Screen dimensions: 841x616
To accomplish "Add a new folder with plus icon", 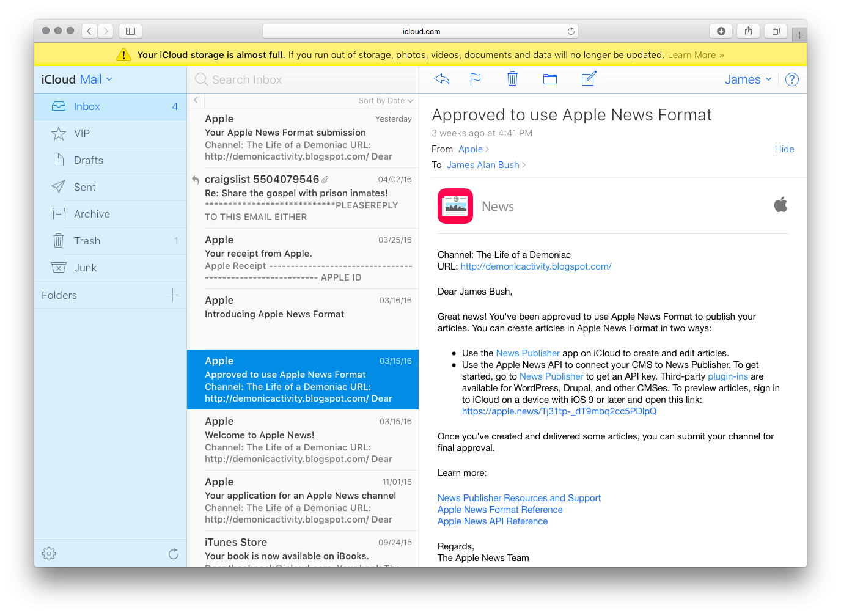I will 172,295.
